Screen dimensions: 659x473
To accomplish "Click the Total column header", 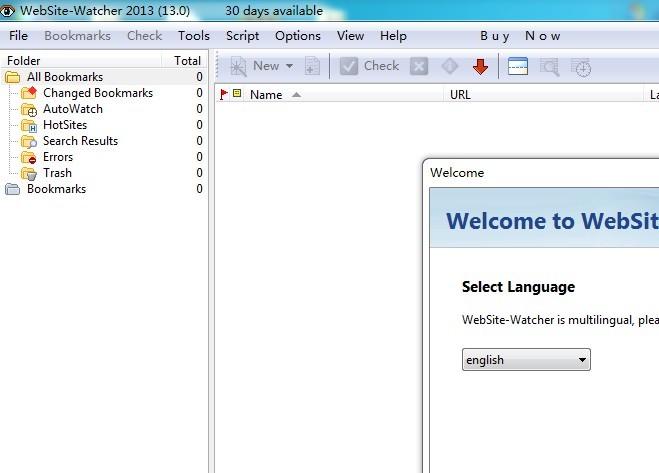I will point(185,61).
